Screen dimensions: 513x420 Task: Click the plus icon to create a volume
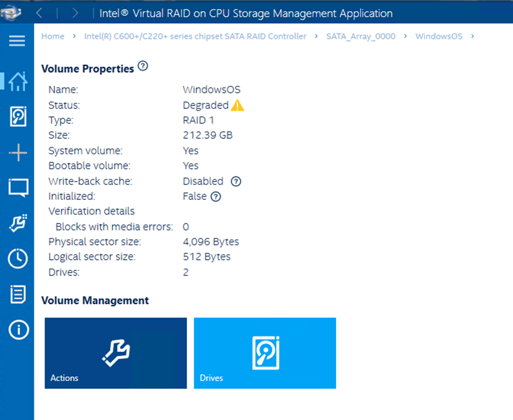(18, 153)
